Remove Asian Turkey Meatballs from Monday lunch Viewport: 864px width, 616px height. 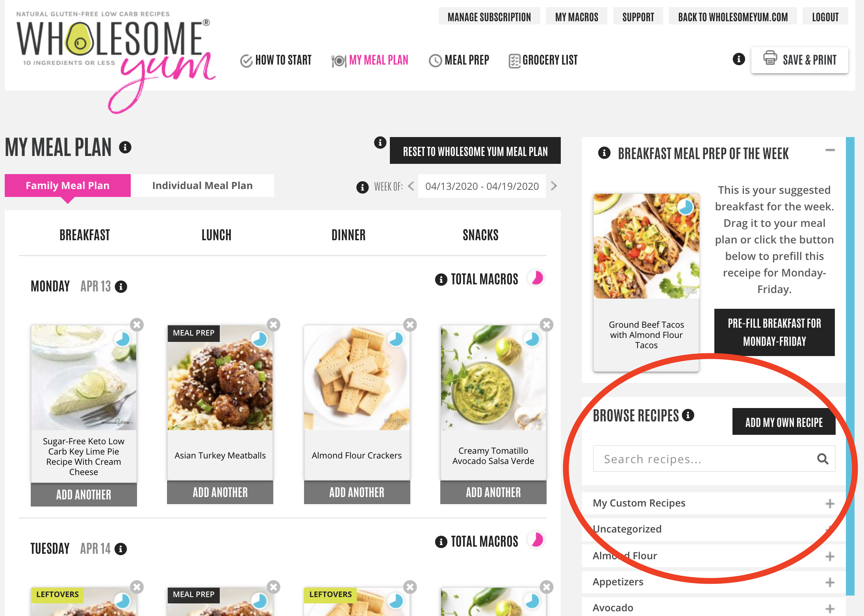tap(274, 325)
